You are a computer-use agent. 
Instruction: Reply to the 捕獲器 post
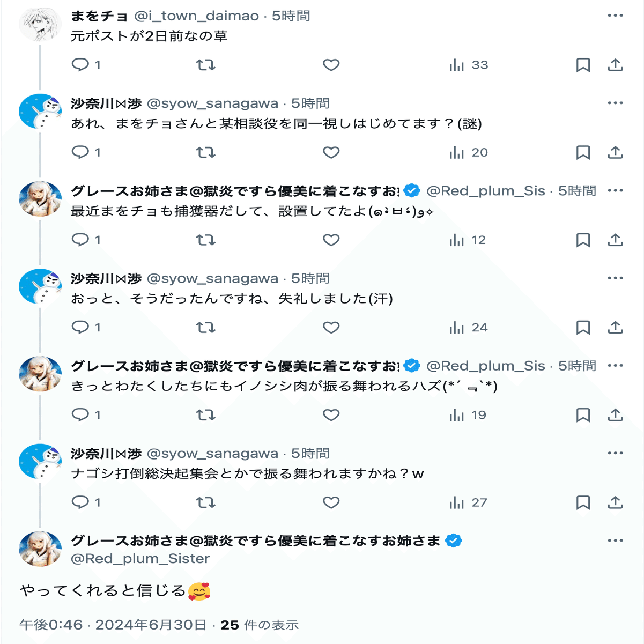click(80, 240)
